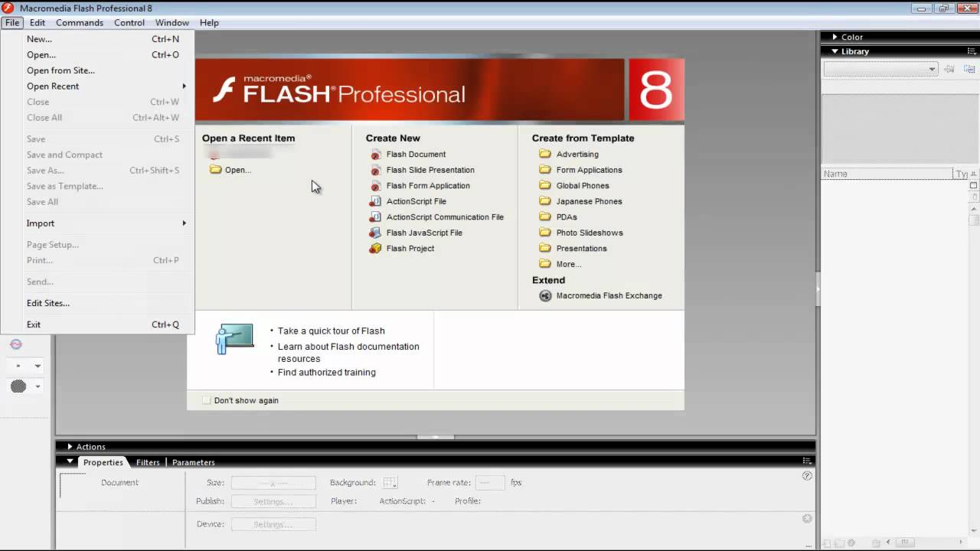Open the Window menu

[172, 23]
